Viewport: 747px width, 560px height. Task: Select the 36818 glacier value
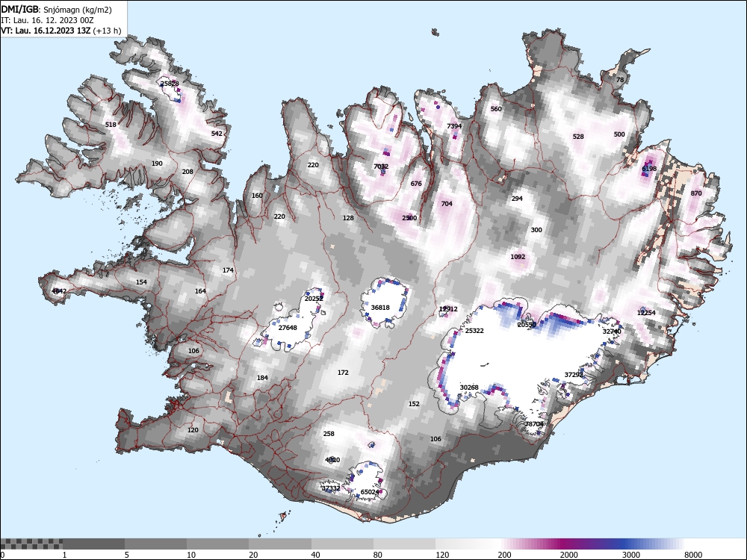coord(380,308)
